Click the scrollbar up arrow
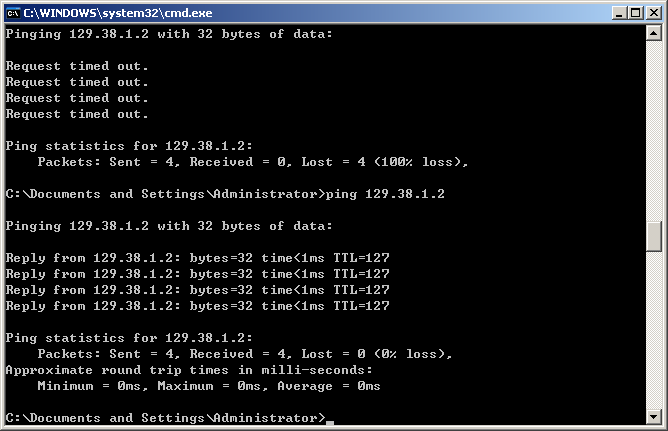Screen dimensions: 668x431 coord(654,33)
